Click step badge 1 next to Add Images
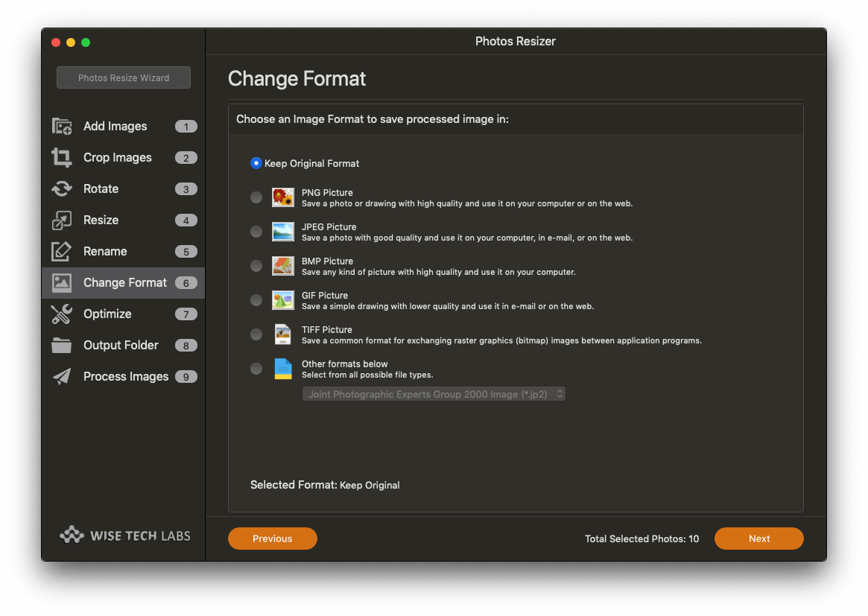The image size is (868, 616). tap(186, 127)
